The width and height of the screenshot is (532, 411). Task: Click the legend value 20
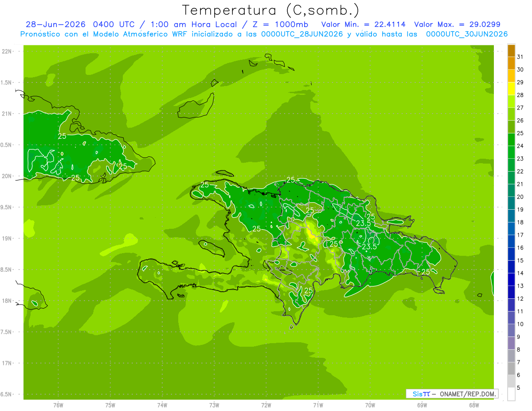click(520, 197)
